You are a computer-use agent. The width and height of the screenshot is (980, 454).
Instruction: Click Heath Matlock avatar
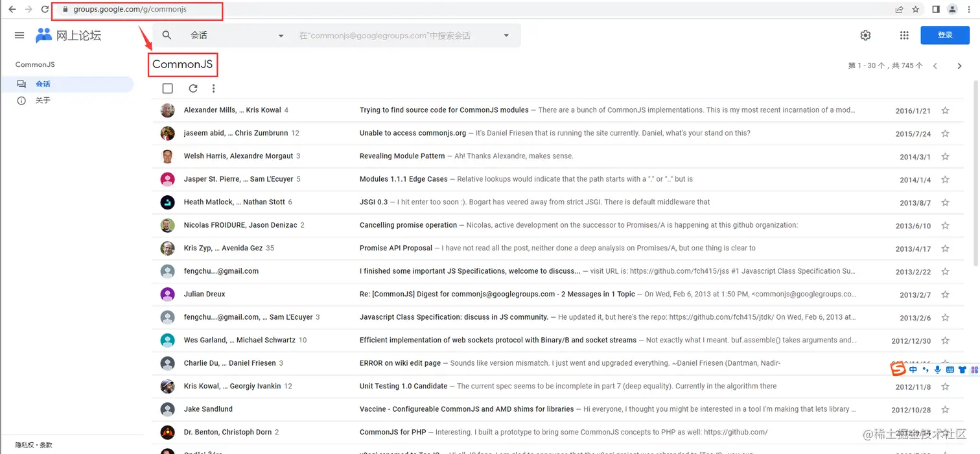pos(167,202)
